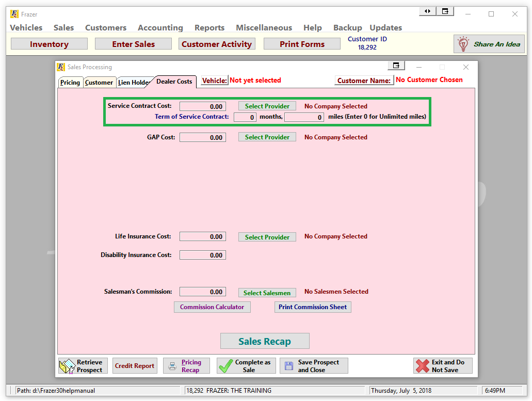Click the Sales Processing window logo icon
The image size is (532, 401).
click(61, 67)
